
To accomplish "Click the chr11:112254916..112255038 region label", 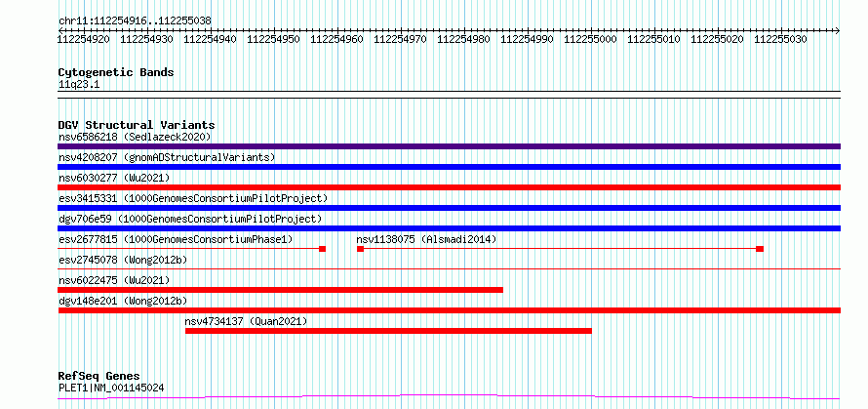I will [x=135, y=21].
